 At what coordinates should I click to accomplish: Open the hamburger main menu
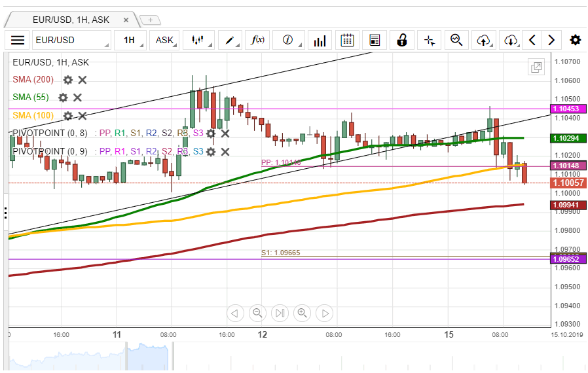point(18,40)
